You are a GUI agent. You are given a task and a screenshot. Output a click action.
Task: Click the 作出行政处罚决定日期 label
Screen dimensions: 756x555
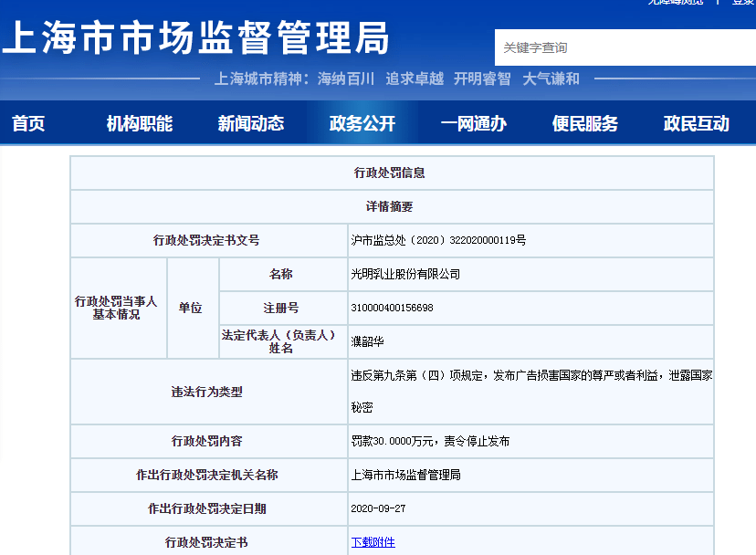(x=206, y=508)
